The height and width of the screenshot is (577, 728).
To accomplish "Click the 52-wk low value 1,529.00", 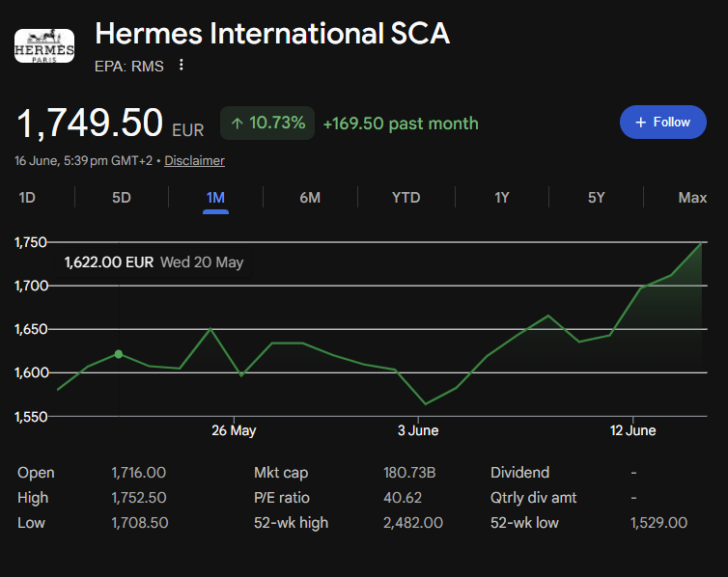I will point(658,523).
